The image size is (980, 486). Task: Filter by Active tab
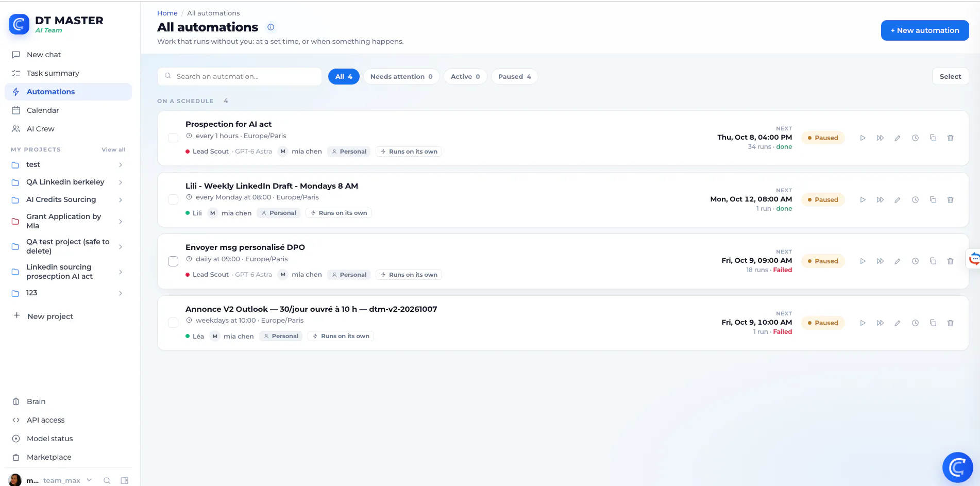coord(465,77)
